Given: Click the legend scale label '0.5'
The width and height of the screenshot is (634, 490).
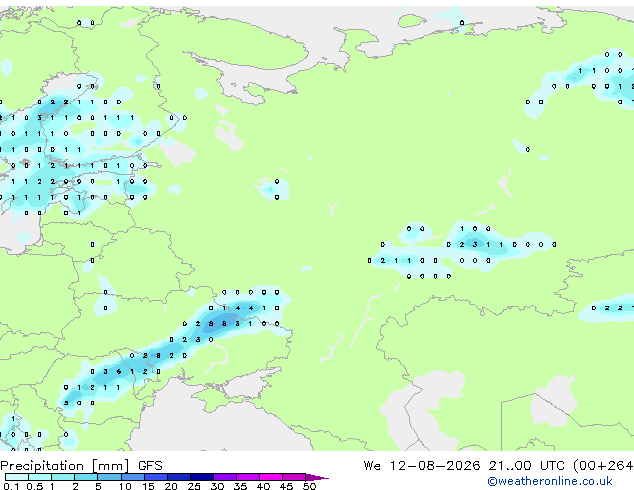Looking at the screenshot, I should point(35,486).
